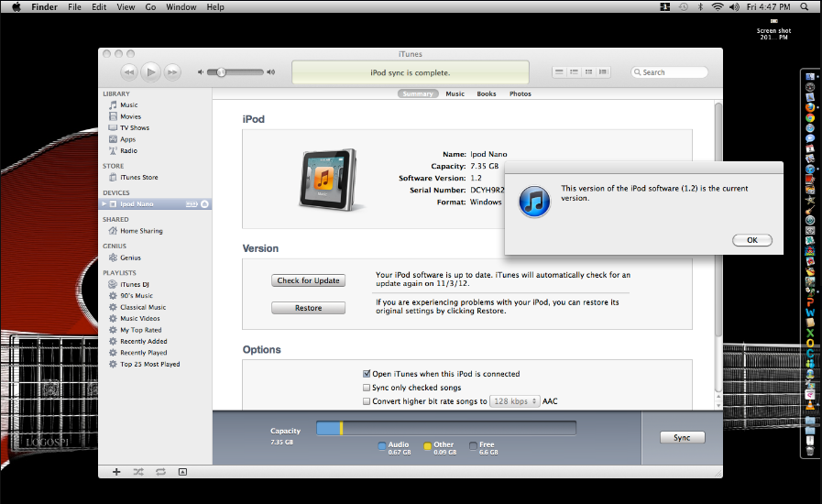The height and width of the screenshot is (504, 822).
Task: Open Radio in the Library sidebar
Action: coord(128,150)
